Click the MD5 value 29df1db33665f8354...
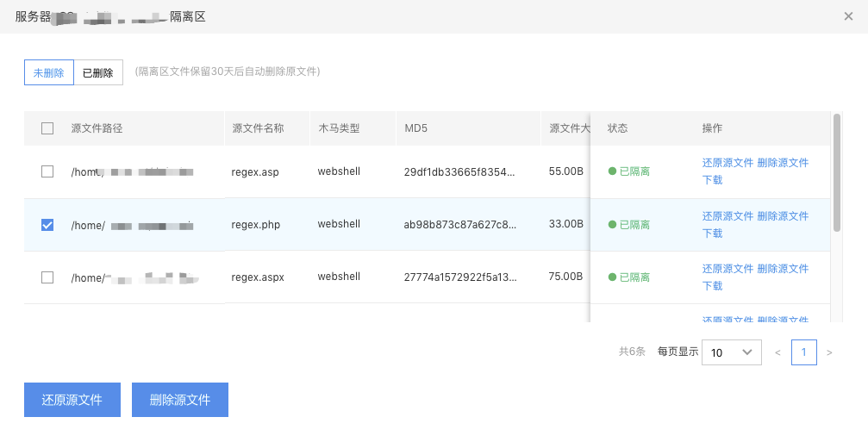 (x=459, y=172)
